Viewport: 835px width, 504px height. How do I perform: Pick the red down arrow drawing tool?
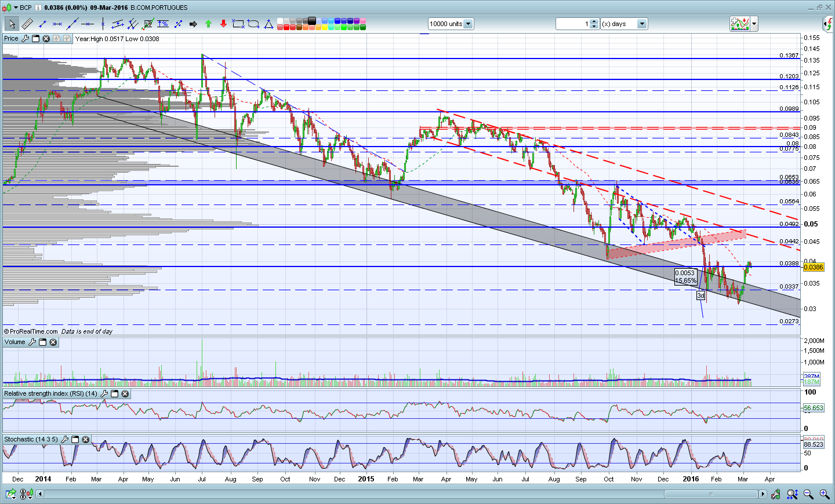[223, 24]
